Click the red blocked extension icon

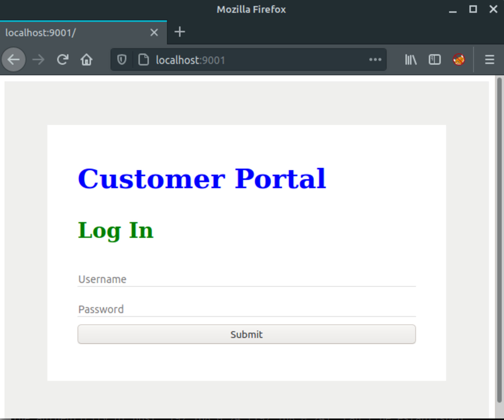pyautogui.click(x=459, y=60)
